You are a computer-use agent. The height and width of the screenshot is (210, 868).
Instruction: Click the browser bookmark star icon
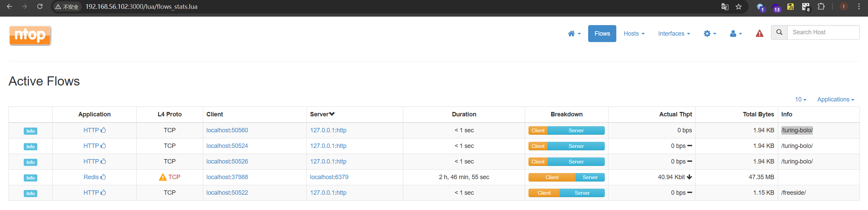coord(738,7)
